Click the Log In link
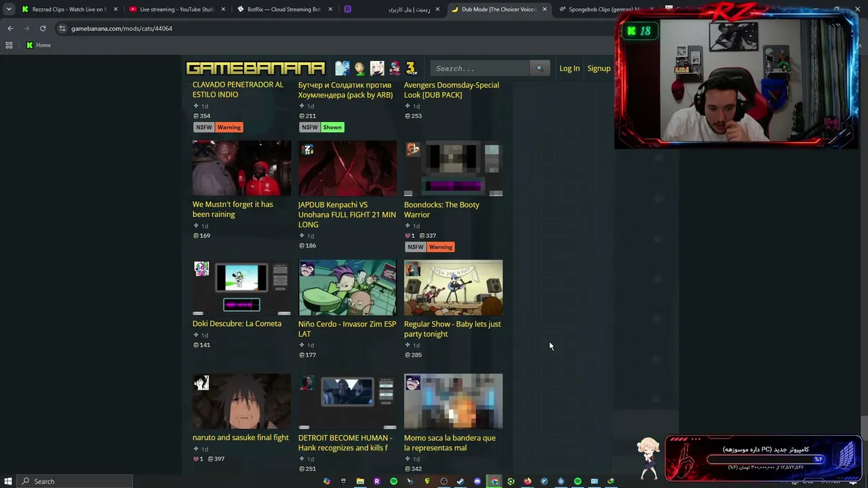 pyautogui.click(x=570, y=68)
